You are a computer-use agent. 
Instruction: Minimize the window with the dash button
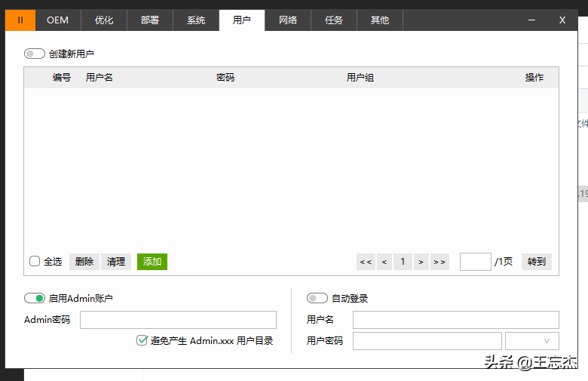click(531, 20)
